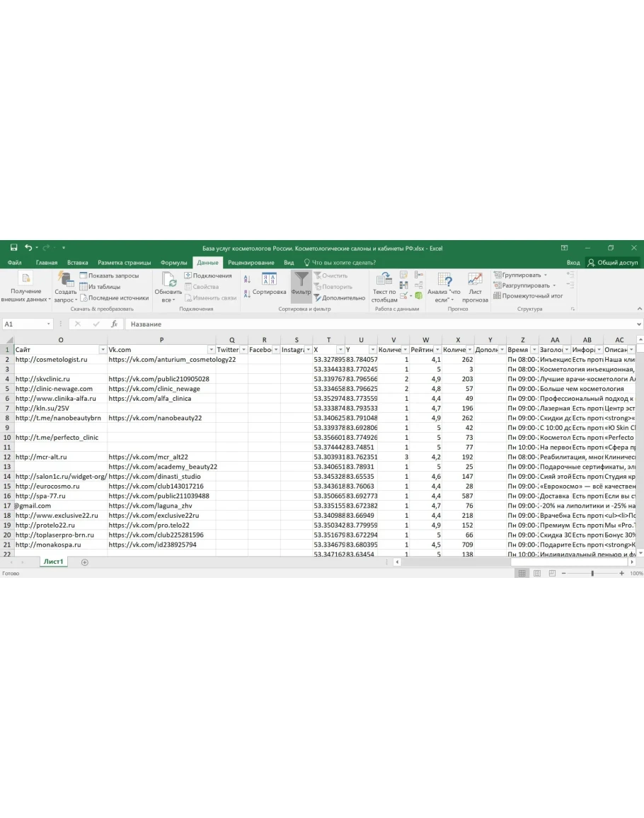This screenshot has height=818, width=644.
Task: Click the insert function fx icon
Action: coord(114,324)
